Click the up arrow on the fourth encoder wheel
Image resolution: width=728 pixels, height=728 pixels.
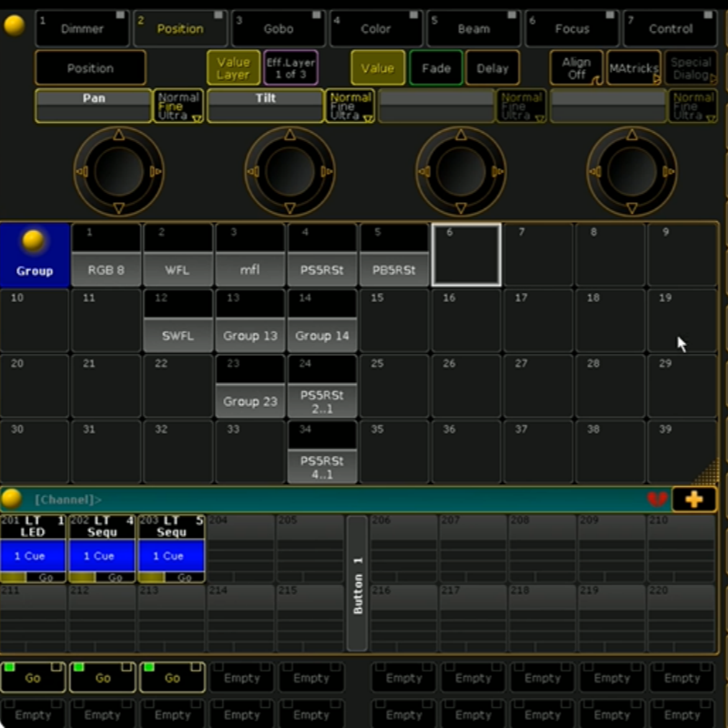[632, 134]
